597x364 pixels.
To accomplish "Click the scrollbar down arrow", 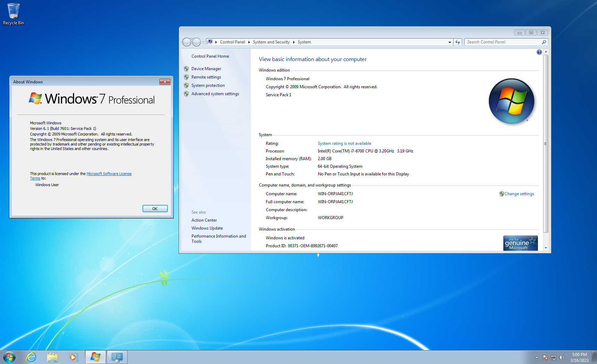I will (x=546, y=248).
